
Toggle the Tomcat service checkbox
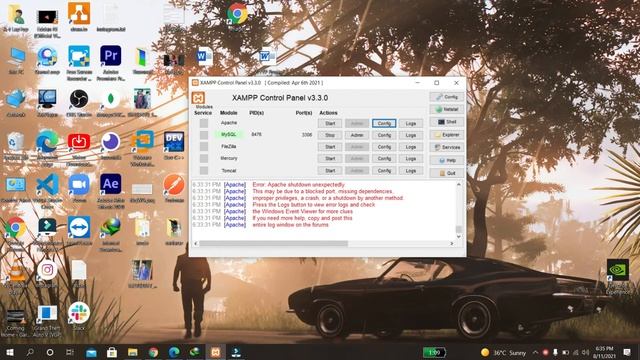pos(204,170)
